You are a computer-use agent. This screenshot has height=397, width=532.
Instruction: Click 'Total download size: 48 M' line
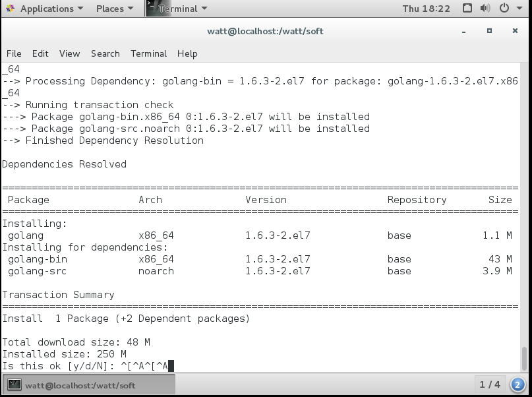point(76,342)
